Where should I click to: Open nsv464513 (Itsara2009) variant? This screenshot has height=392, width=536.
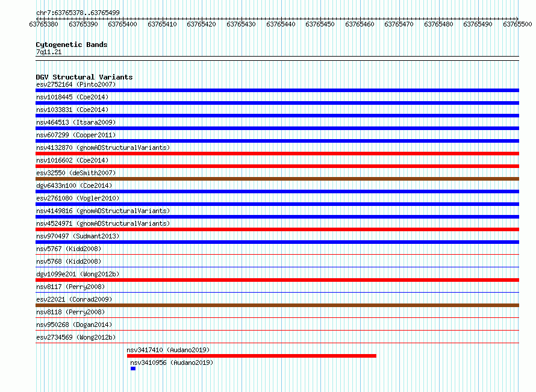76,122
